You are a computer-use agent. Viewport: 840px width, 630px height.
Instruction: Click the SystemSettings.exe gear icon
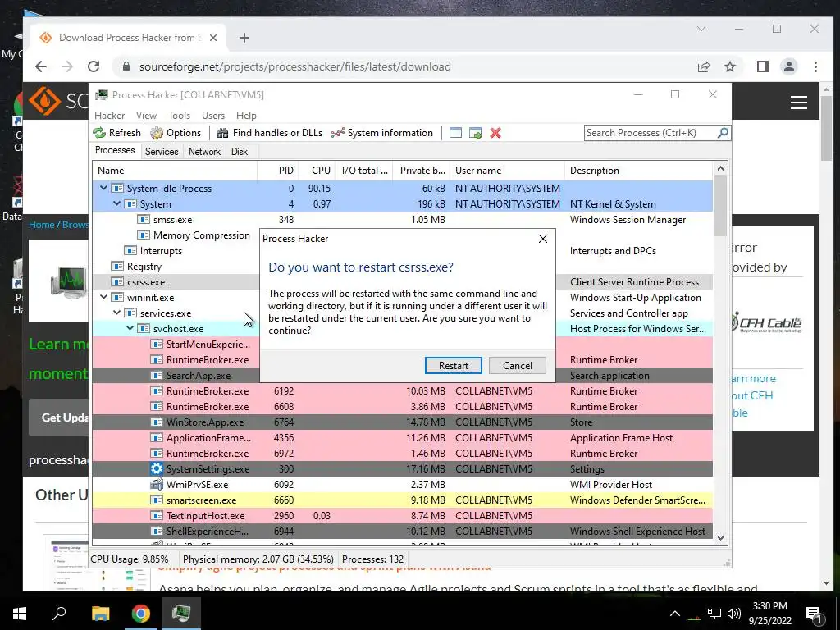[157, 468]
